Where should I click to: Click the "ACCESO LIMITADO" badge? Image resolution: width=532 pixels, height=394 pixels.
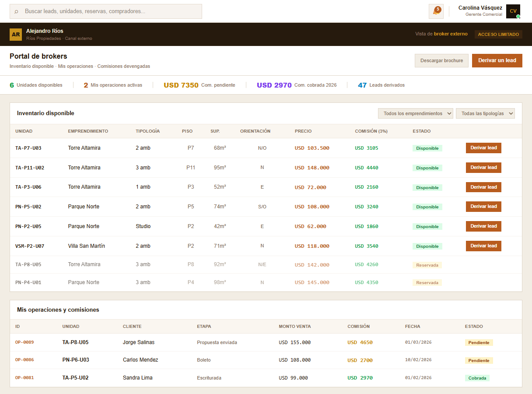pyautogui.click(x=498, y=34)
